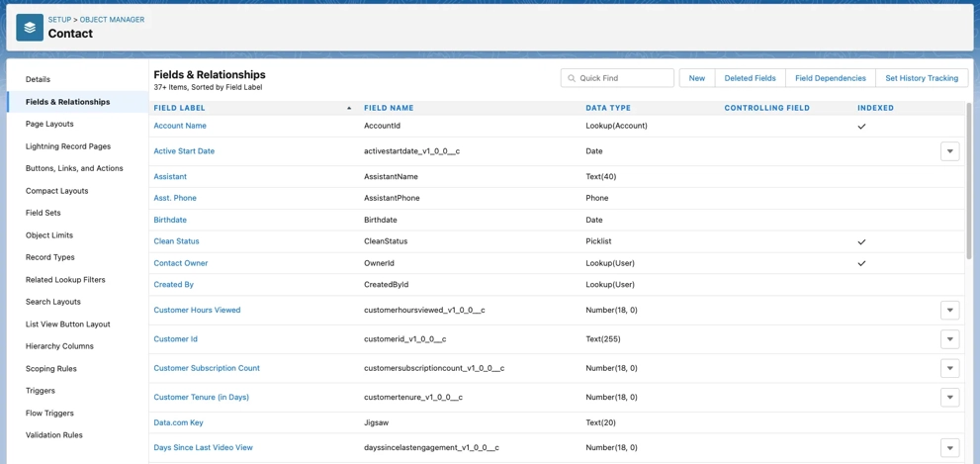Open Days Since Last Video View dropdown
The height and width of the screenshot is (464, 980).
tap(949, 448)
